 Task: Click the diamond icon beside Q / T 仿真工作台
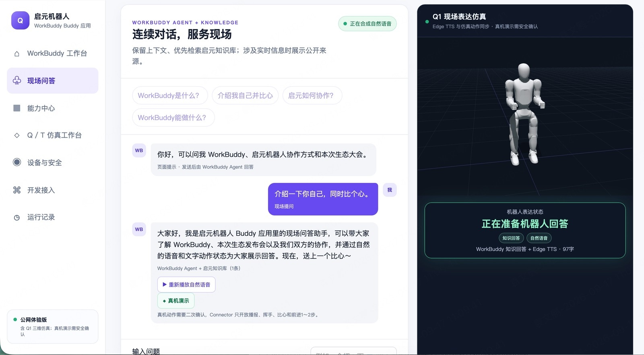tap(17, 135)
